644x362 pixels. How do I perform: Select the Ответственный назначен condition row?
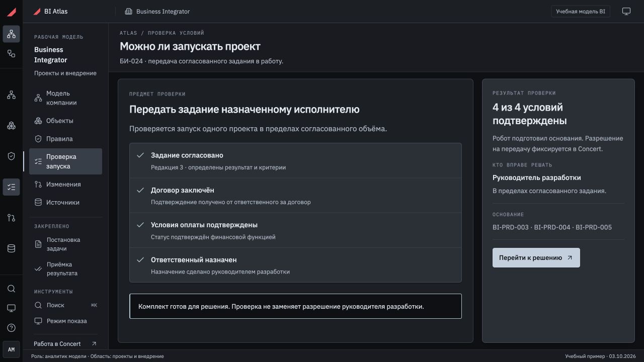click(295, 265)
